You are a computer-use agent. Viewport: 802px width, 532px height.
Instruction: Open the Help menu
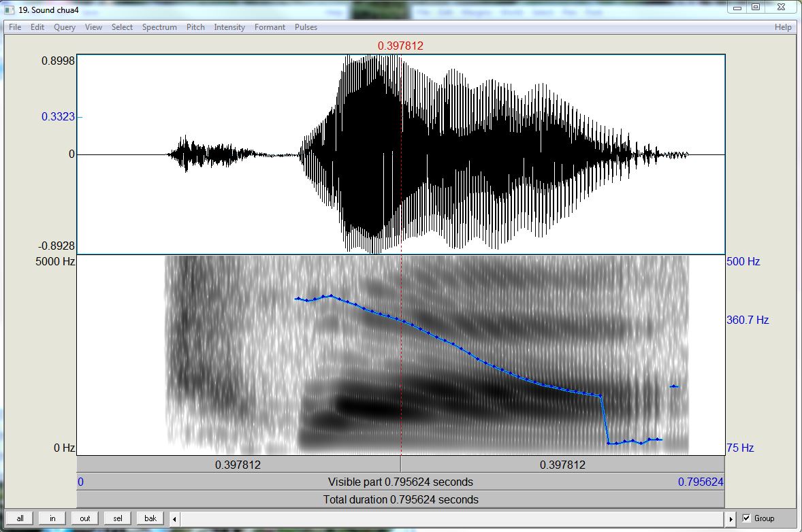tap(782, 27)
